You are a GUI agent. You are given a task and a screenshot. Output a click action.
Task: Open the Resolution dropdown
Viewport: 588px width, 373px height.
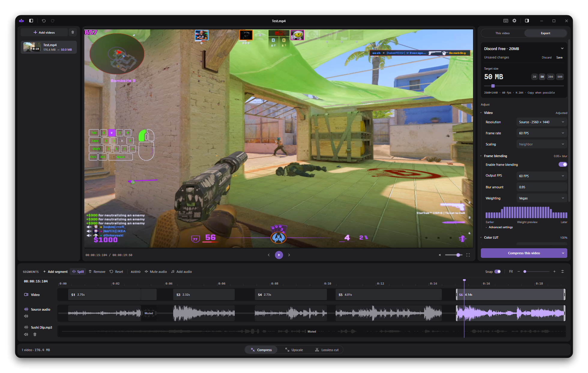tap(542, 122)
